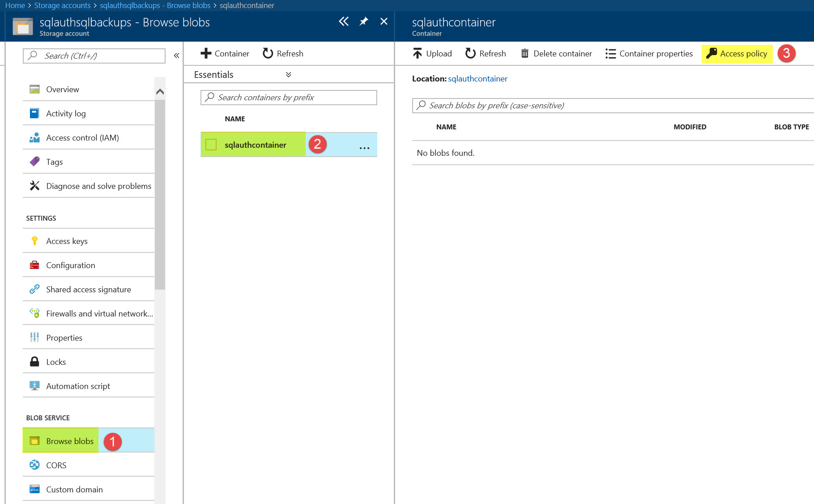Sort containers by NAME column header
This screenshot has height=504, width=814.
pos(235,119)
